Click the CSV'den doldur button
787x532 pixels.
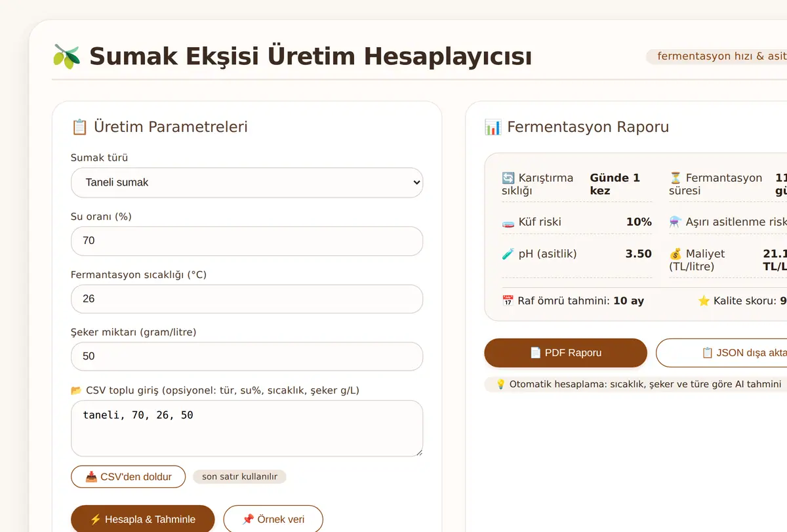click(x=128, y=477)
